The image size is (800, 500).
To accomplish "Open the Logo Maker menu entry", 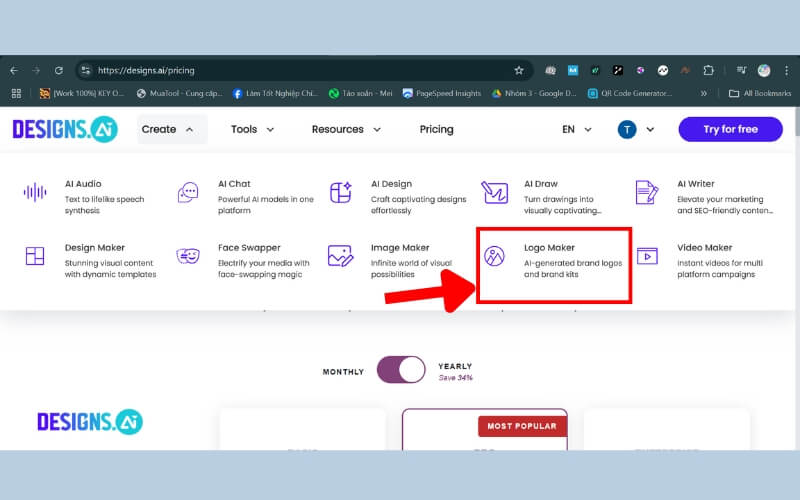I will pyautogui.click(x=554, y=265).
